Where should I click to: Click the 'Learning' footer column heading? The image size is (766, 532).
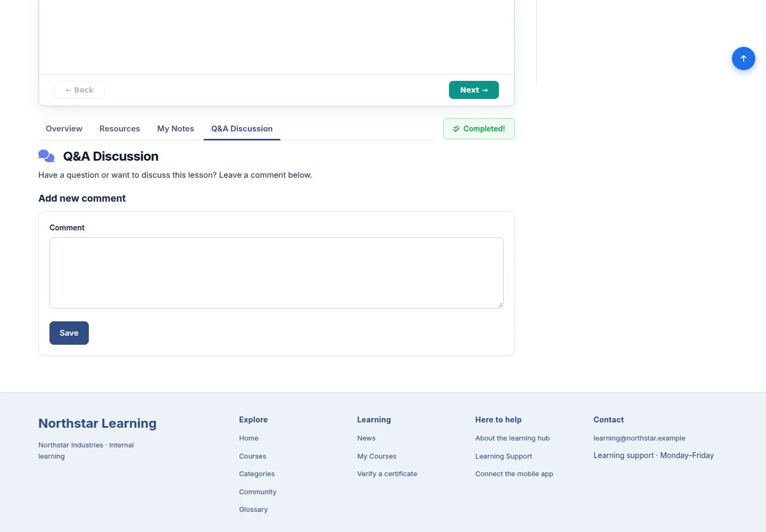pos(374,420)
